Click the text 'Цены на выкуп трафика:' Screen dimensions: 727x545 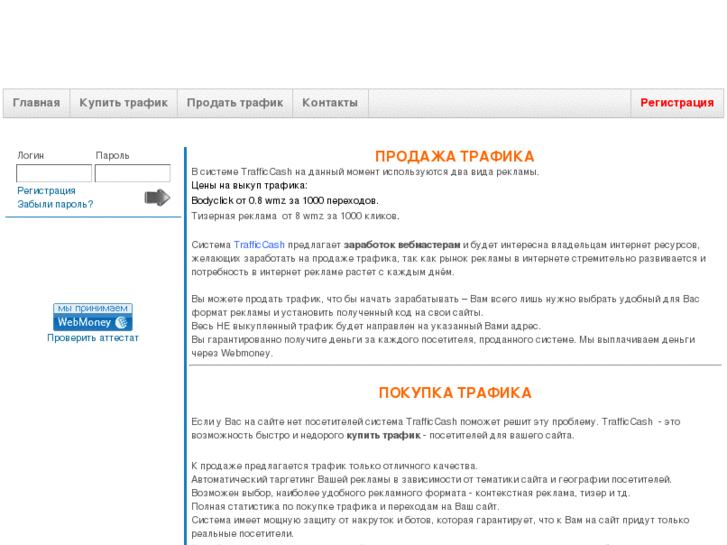tap(249, 186)
